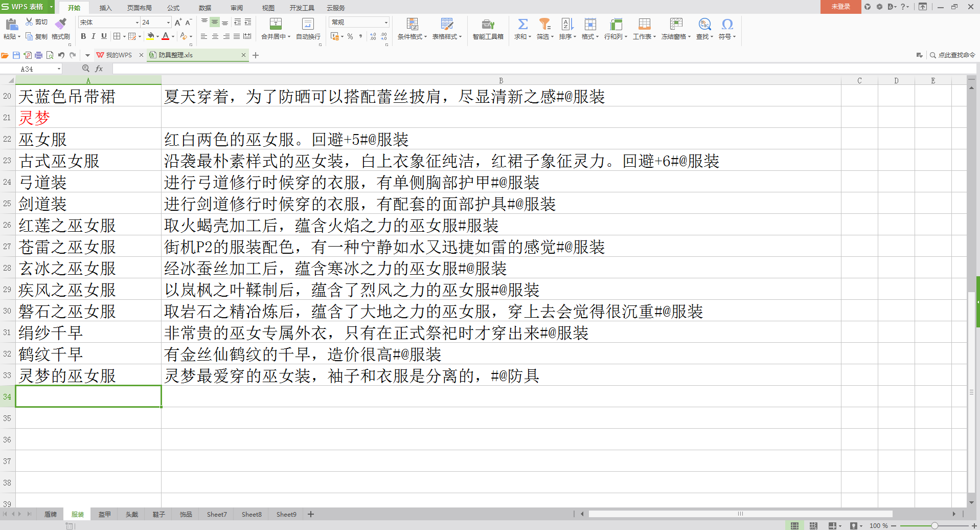Apply percent style with the % icon

[x=350, y=36]
